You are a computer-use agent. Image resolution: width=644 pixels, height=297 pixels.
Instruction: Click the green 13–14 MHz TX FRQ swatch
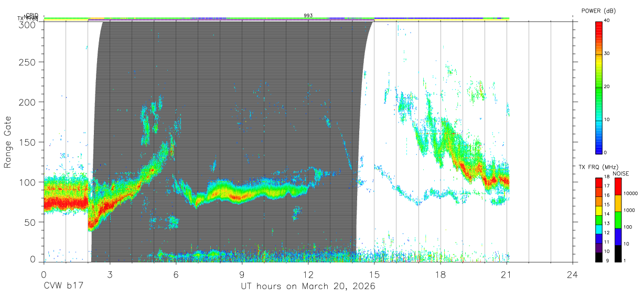[599, 220]
